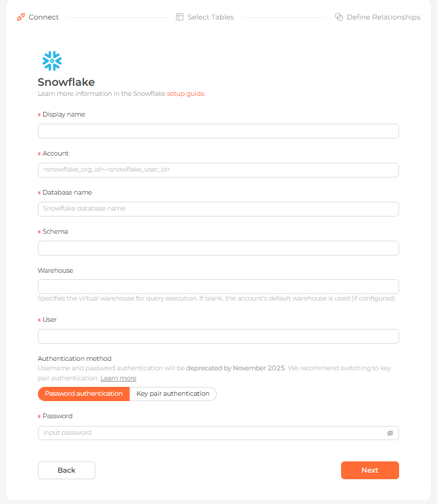Click the Define Relationships circles icon
Screen dimensions: 437x504
click(339, 17)
